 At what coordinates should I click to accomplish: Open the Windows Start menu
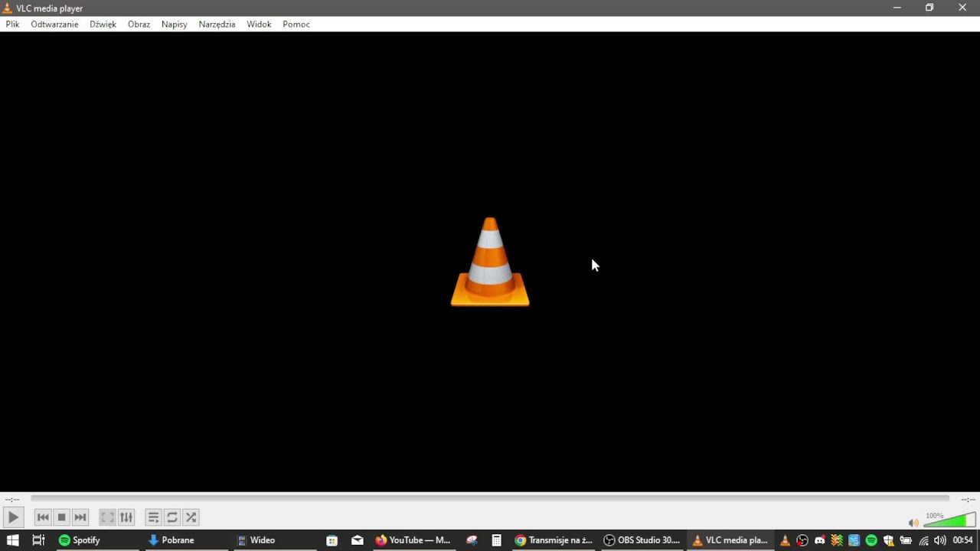click(12, 540)
